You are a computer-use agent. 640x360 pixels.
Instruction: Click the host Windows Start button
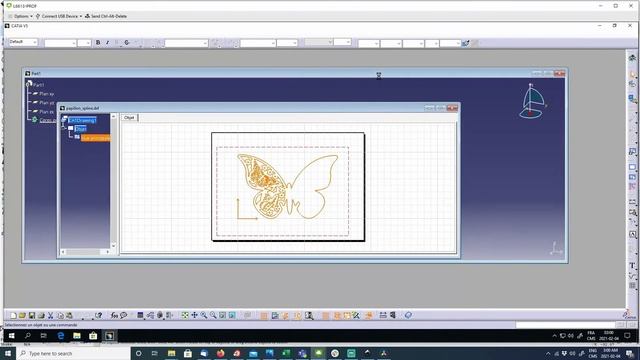(8, 353)
